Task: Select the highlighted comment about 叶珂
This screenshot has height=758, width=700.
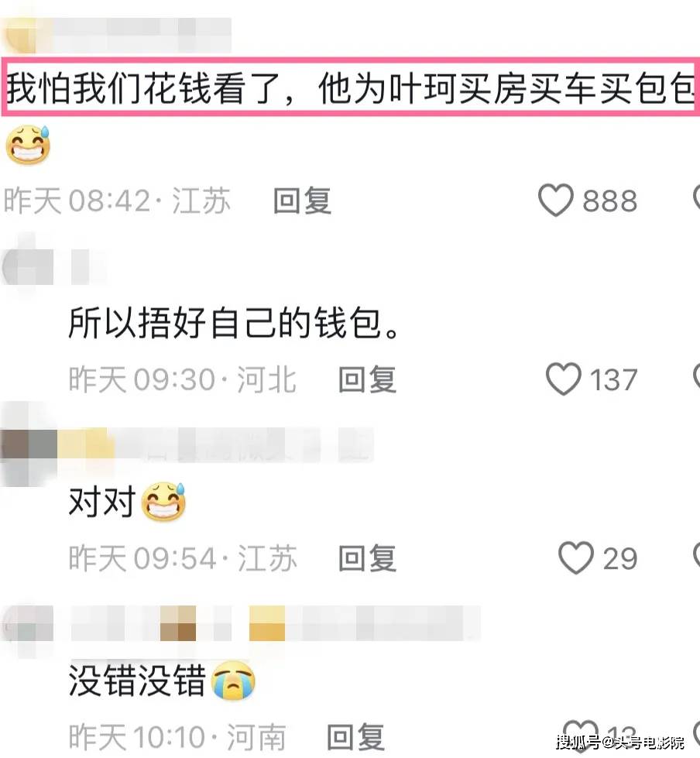Action: coord(350,87)
